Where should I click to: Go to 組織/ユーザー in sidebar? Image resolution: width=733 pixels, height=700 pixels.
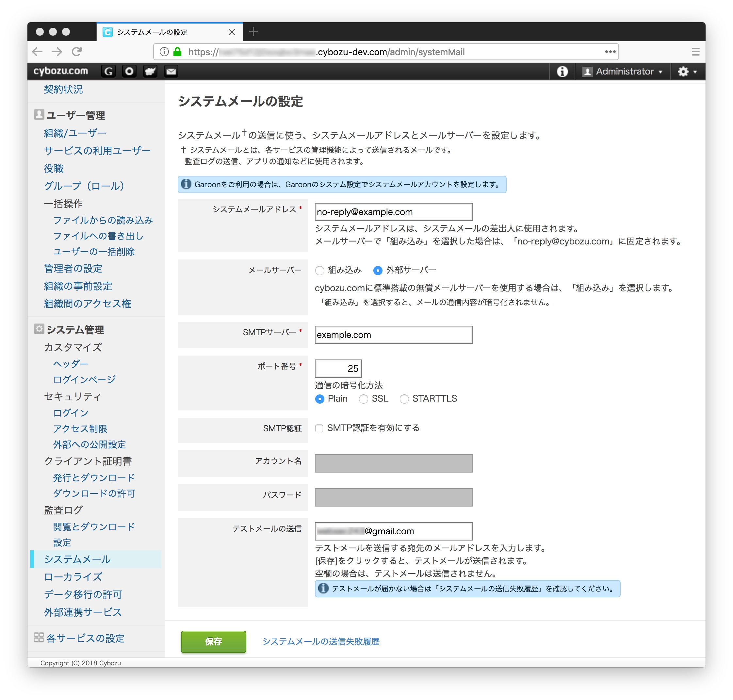pyautogui.click(x=75, y=133)
